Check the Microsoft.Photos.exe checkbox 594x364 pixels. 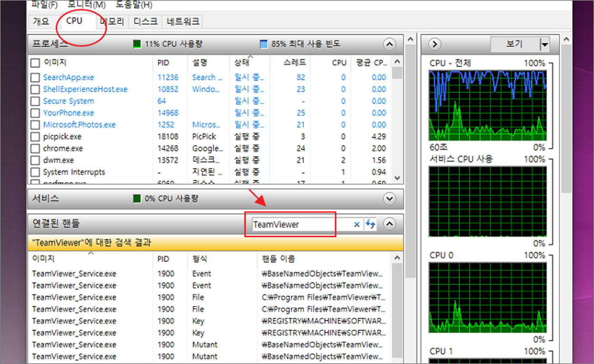click(x=35, y=125)
